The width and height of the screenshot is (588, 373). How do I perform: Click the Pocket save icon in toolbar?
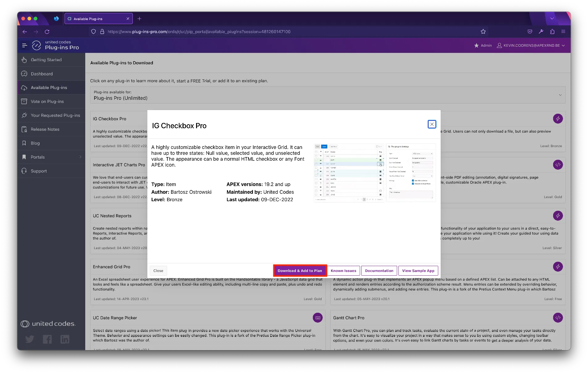530,32
